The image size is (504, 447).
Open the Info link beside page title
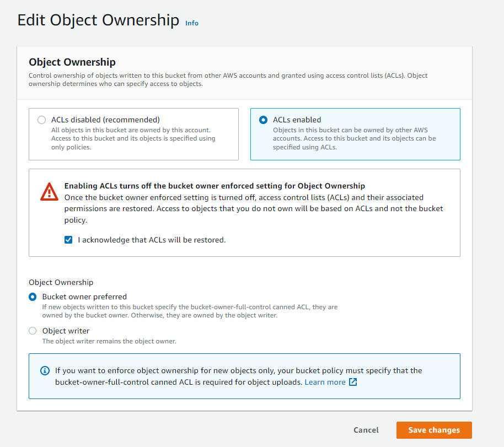(x=192, y=23)
